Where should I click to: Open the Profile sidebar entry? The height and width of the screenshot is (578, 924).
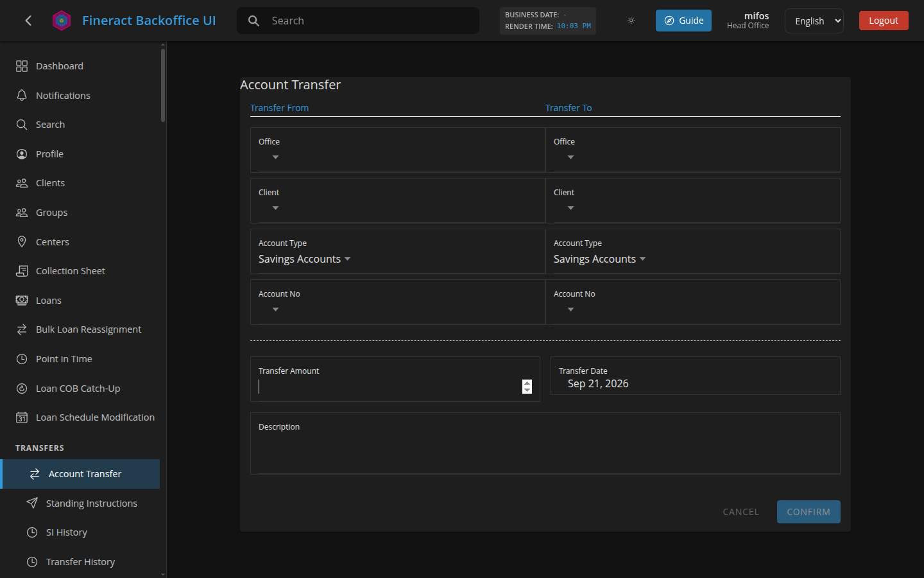(x=80, y=154)
